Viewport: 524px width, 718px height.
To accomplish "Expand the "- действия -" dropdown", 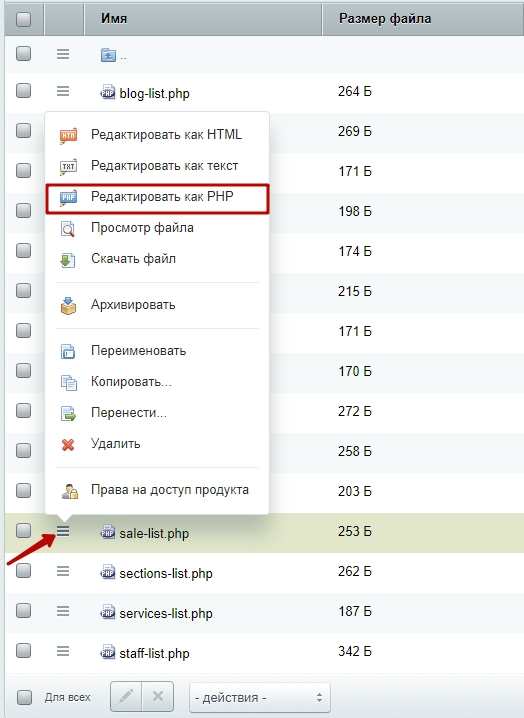I will 260,697.
